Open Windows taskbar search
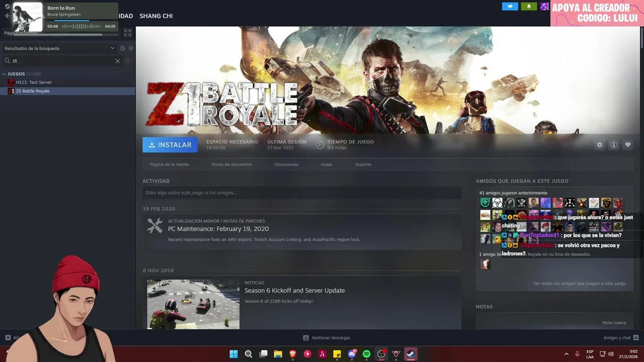 249,354
